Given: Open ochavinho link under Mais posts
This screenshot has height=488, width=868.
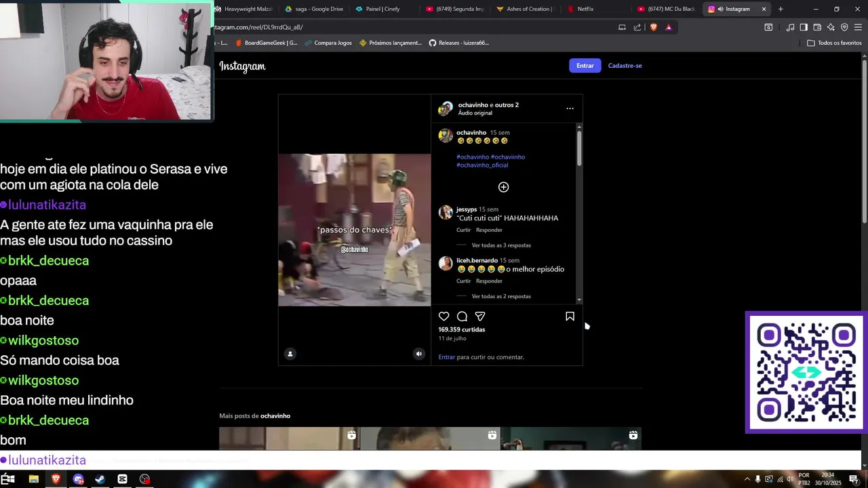Looking at the screenshot, I should tap(275, 416).
